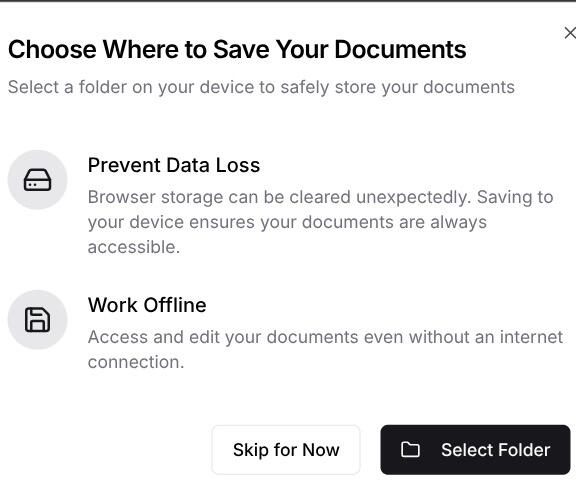576x490 pixels.
Task: Click the dialog title Choose Where to Save
Action: pos(237,49)
